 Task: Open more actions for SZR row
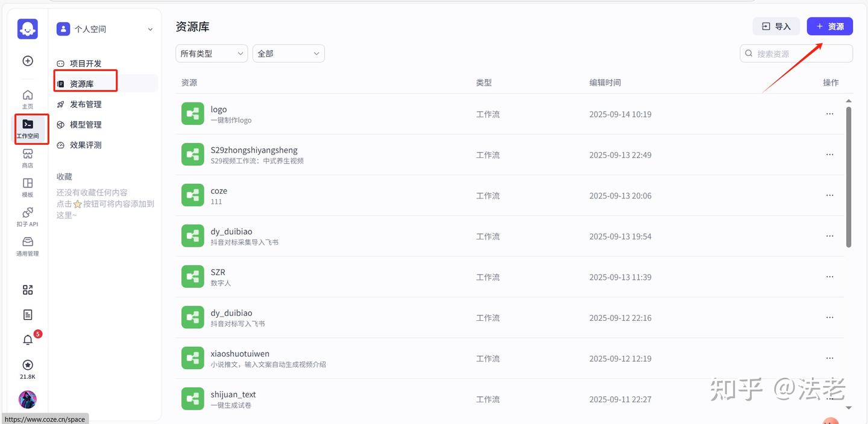tap(830, 277)
